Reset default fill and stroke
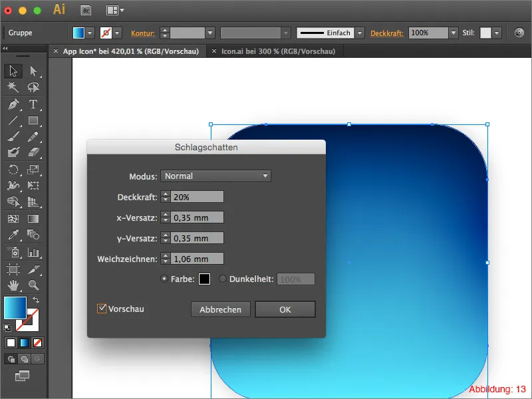The image size is (532, 399). (7, 328)
